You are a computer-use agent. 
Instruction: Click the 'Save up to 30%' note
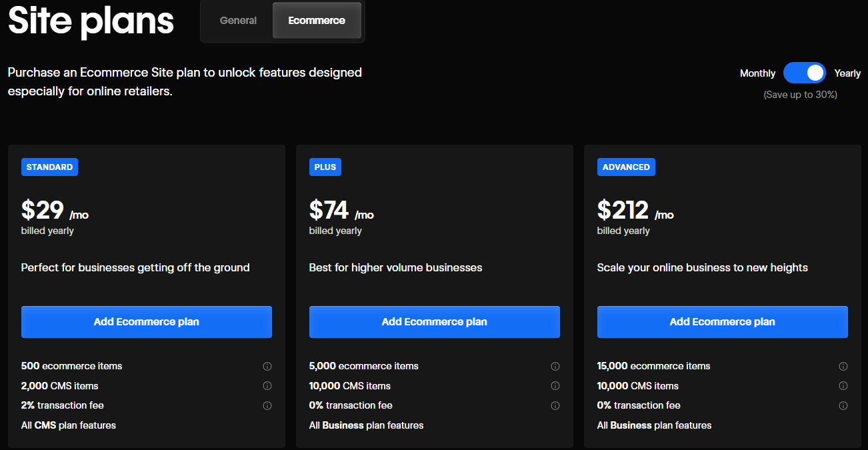pyautogui.click(x=800, y=95)
